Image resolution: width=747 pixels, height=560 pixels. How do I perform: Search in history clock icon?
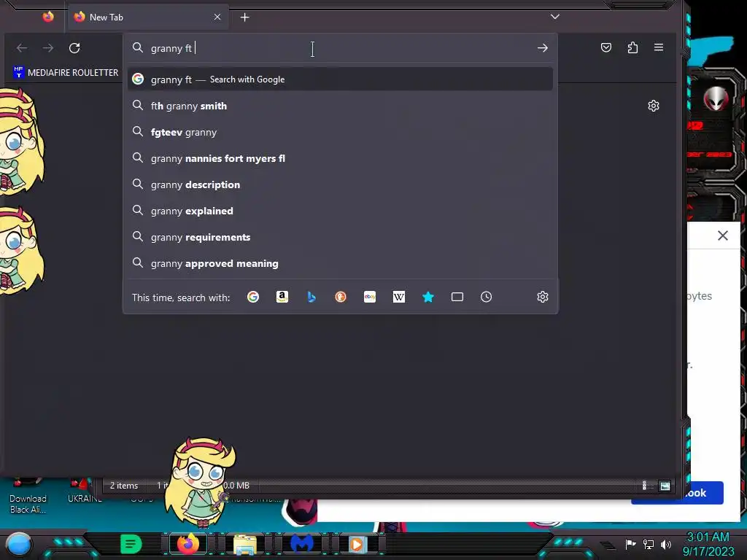pyautogui.click(x=486, y=297)
